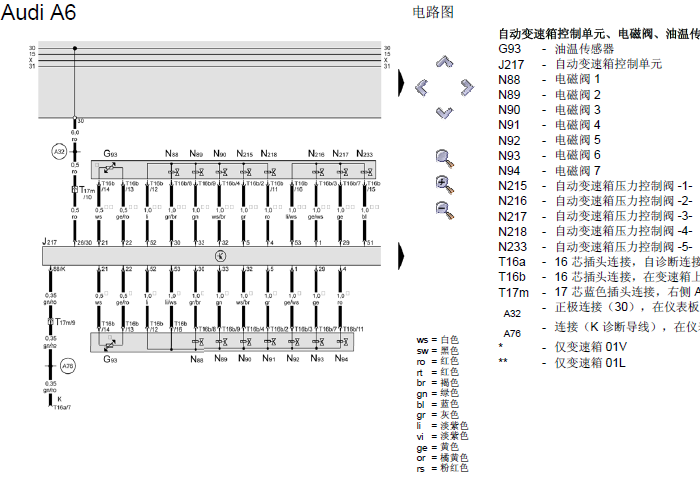Image resolution: width=700 pixels, height=500 pixels.
Task: Select the plain magnifier tool
Action: coord(445,159)
